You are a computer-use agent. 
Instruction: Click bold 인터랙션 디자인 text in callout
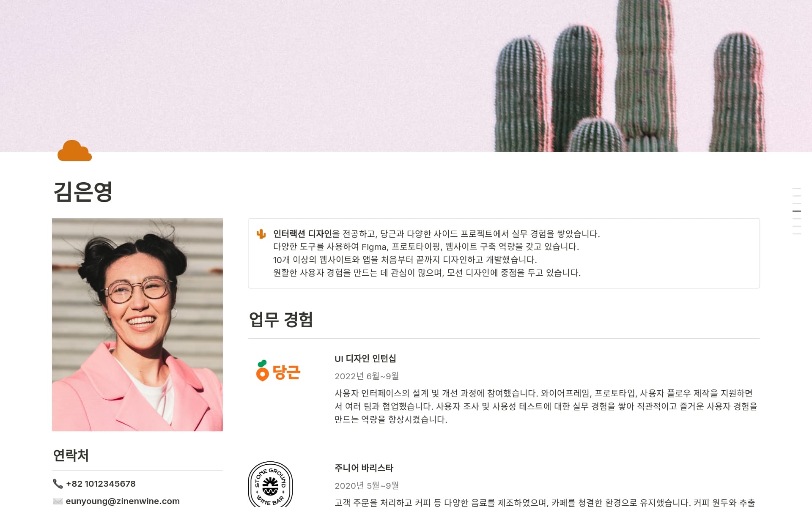pos(302,234)
